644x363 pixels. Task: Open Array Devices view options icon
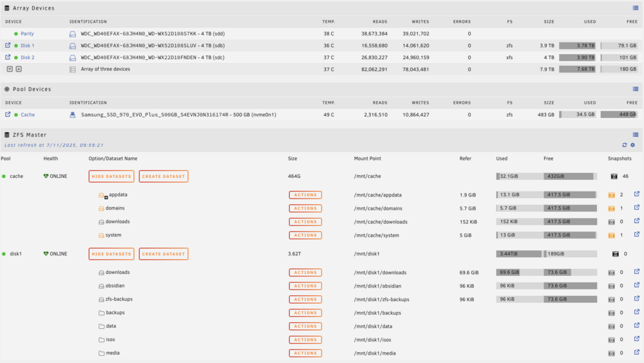click(x=636, y=8)
